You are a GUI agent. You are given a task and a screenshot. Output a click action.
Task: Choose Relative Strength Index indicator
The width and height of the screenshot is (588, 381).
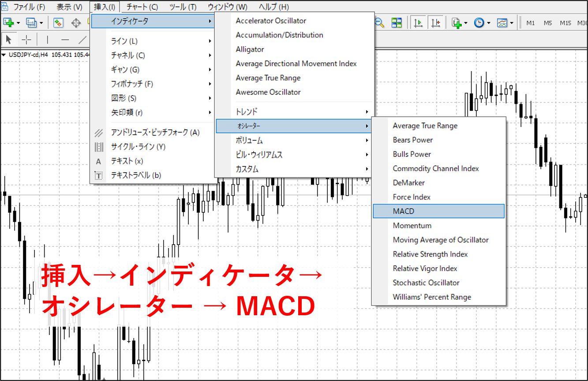430,254
